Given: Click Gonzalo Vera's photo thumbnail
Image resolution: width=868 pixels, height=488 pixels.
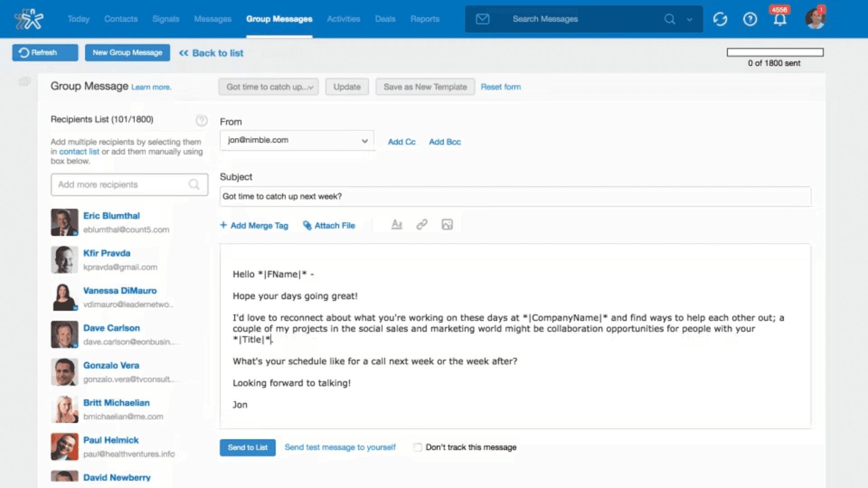Looking at the screenshot, I should [64, 372].
